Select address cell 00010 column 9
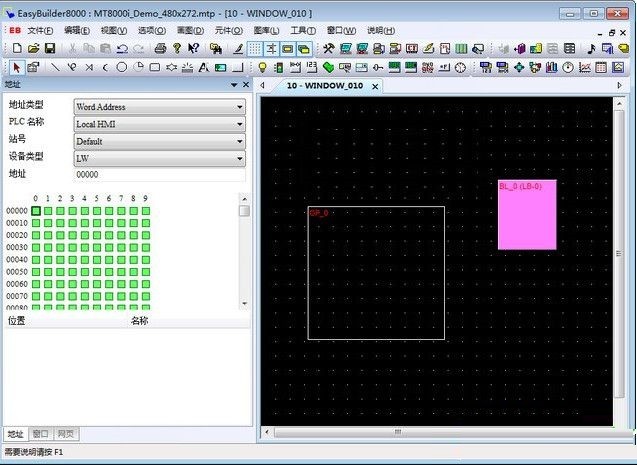This screenshot has width=637, height=465. coord(146,223)
